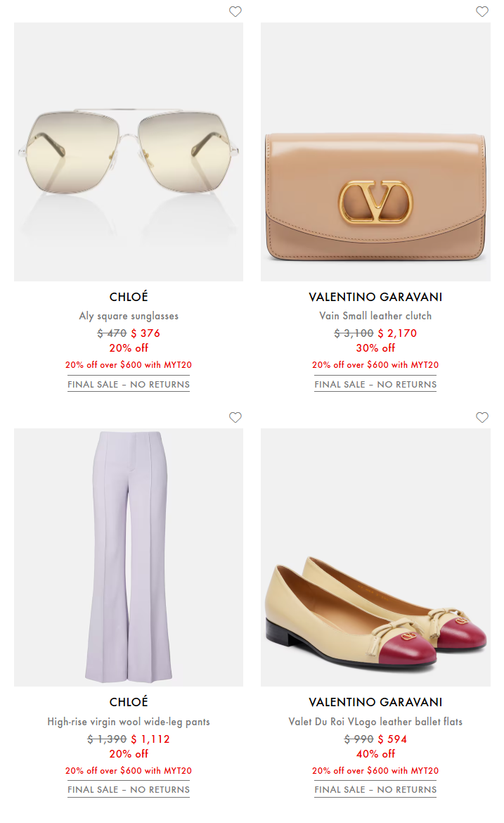Open Valet Du Roi VLogo ballet flats

coord(375,722)
